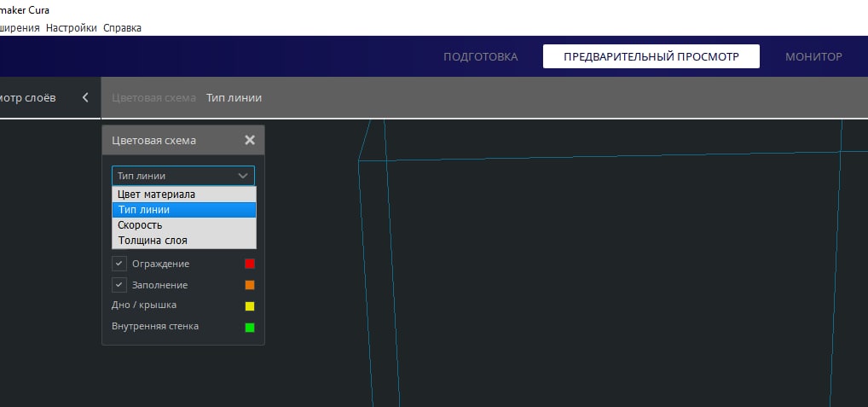Screen dimensions: 868x407
Task: Choose Скорость color scheme
Action: coord(184,225)
